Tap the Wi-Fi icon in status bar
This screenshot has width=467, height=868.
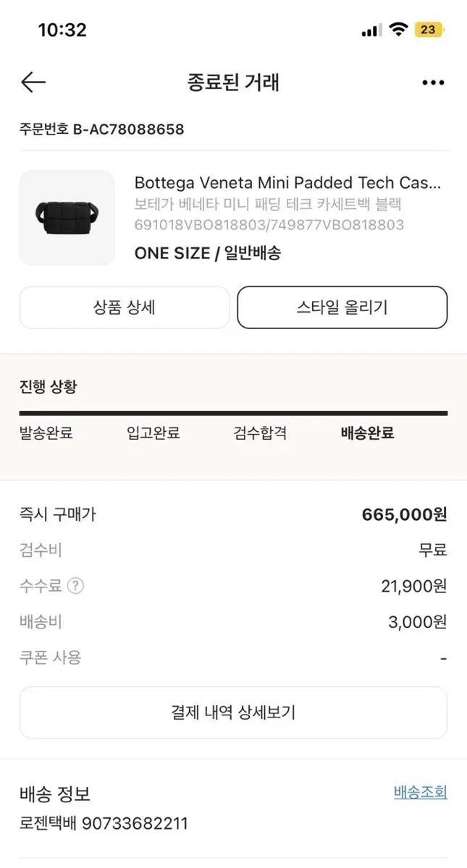pos(397,30)
